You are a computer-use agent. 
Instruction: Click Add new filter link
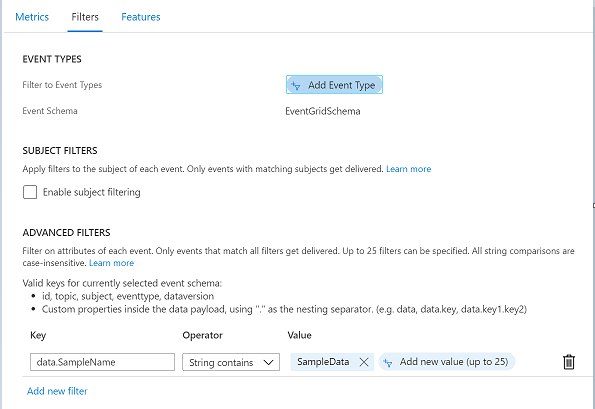coord(57,391)
